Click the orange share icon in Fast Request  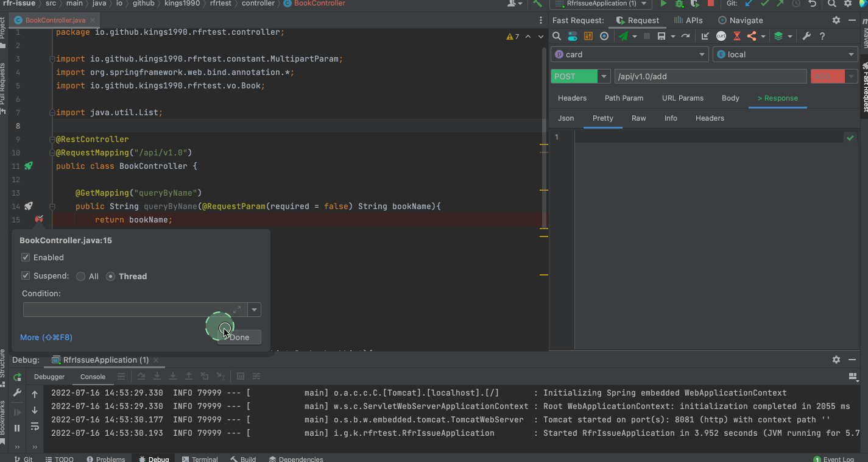click(752, 37)
